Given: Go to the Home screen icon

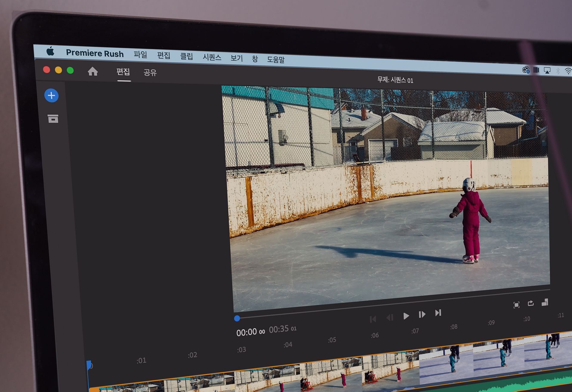Looking at the screenshot, I should click(x=93, y=71).
